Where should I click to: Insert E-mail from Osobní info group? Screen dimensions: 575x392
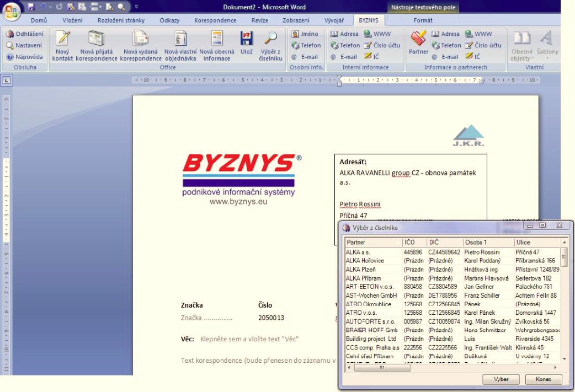click(x=305, y=57)
